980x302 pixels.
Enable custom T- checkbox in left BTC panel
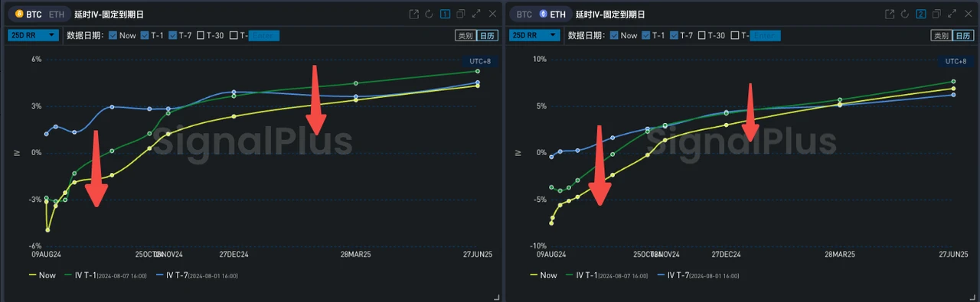pos(234,35)
